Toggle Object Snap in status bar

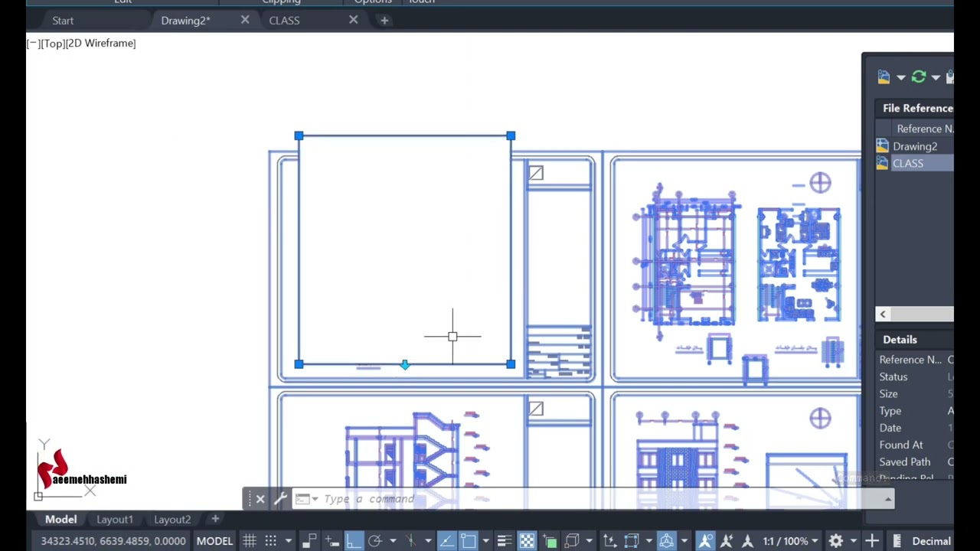(468, 541)
